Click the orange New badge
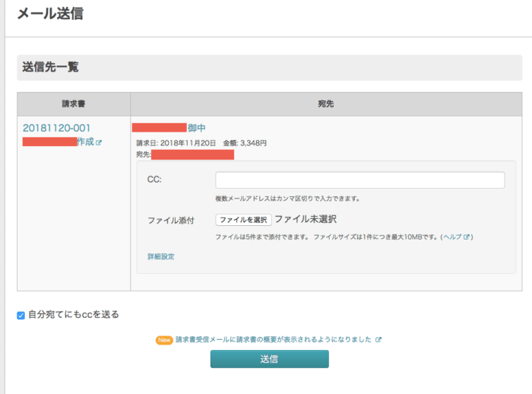532x394 pixels. (x=164, y=340)
